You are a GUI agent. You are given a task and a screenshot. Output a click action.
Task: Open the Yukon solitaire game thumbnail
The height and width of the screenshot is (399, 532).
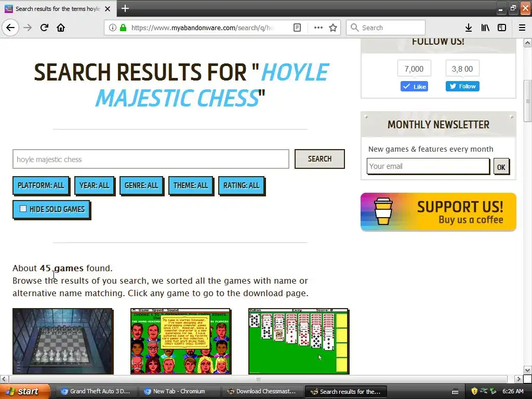click(299, 341)
